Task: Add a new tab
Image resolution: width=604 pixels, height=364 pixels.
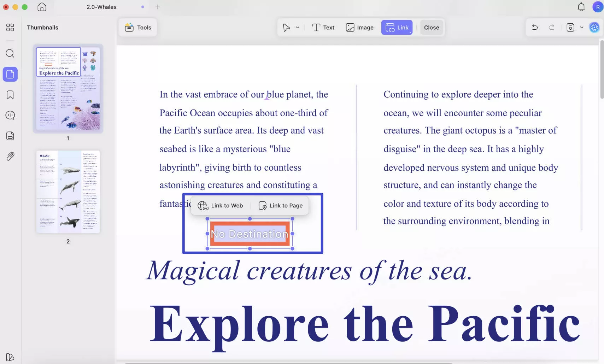Action: 158,7
